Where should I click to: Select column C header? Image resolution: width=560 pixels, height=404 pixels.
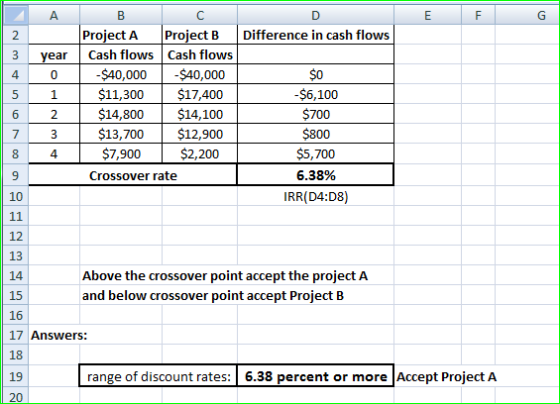point(200,15)
